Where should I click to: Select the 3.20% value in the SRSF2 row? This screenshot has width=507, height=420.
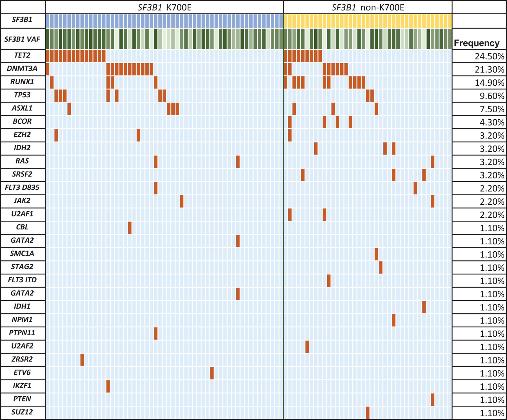(492, 175)
